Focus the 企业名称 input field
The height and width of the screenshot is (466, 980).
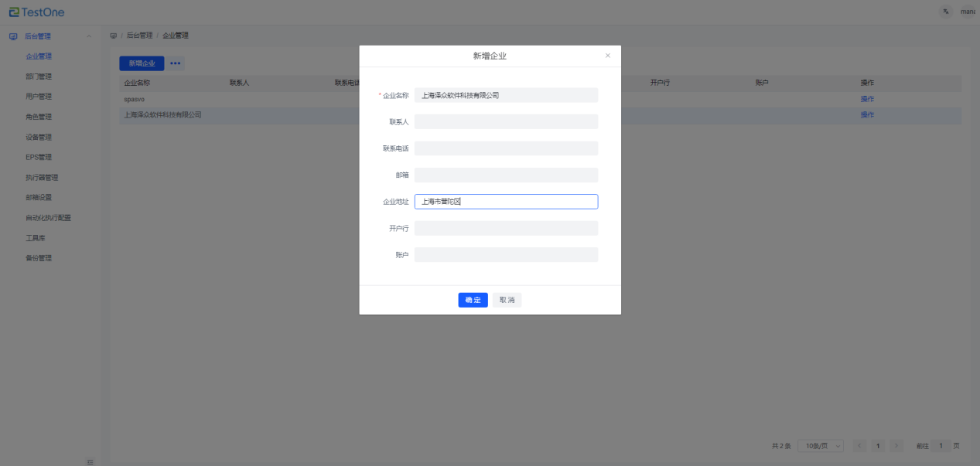(506, 95)
